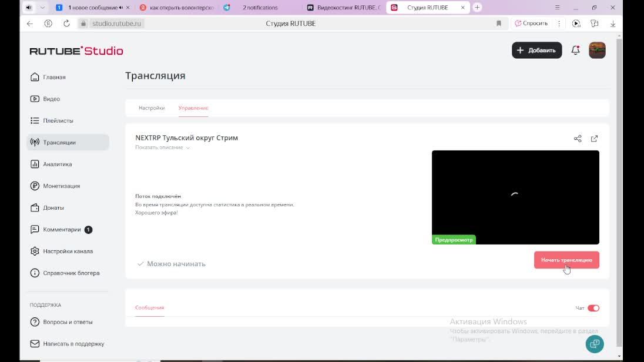
Task: Expand Показать описание
Action: [x=162, y=148]
